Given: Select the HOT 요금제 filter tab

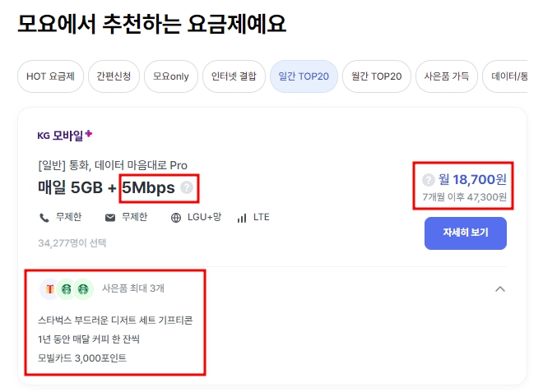Looking at the screenshot, I should click(50, 76).
